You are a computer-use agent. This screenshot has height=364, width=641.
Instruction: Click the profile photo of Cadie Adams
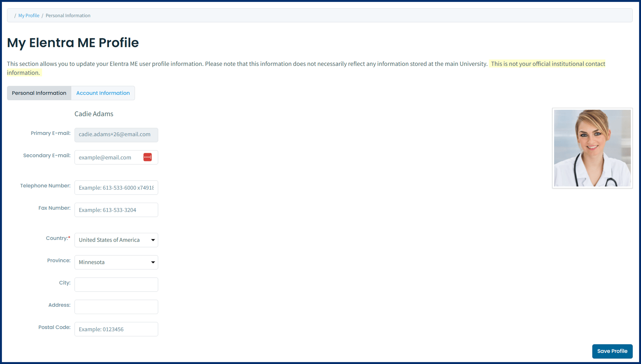click(592, 148)
